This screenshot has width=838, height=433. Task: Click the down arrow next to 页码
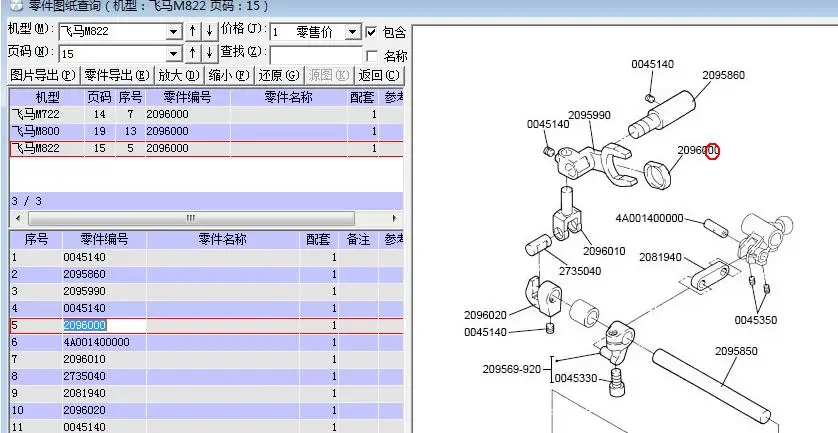tap(210, 53)
